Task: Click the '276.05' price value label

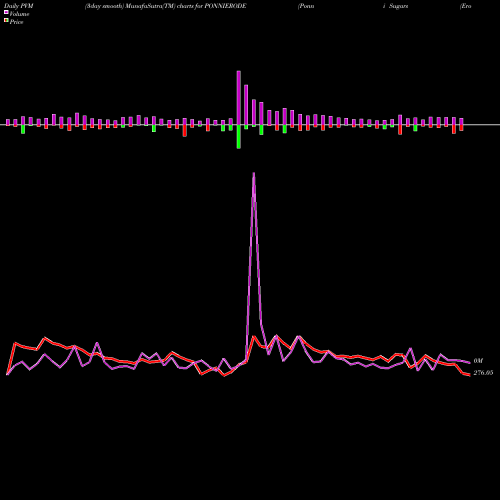Action: click(483, 373)
